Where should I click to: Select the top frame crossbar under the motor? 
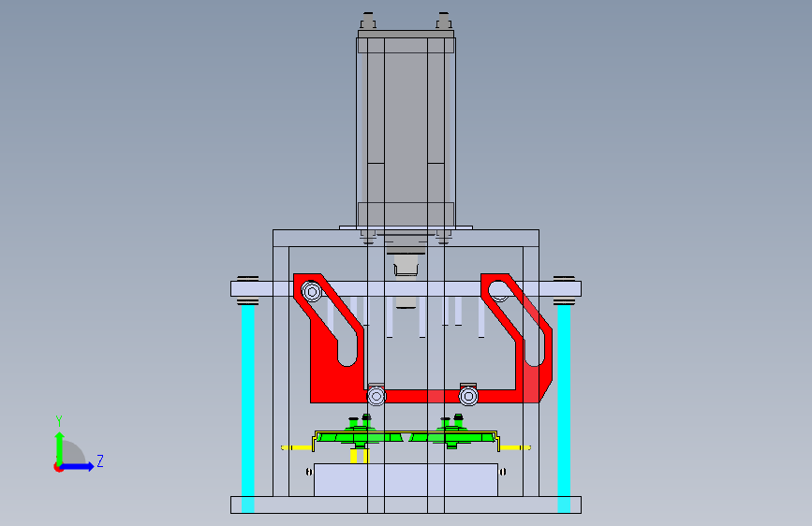[x=406, y=238]
